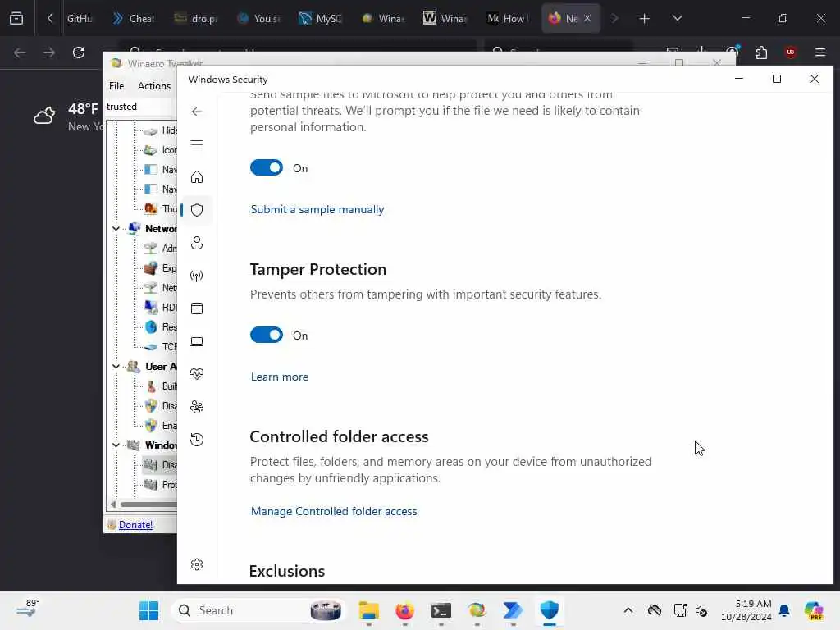
Task: Go back using Windows Security back arrow
Action: pyautogui.click(x=197, y=112)
